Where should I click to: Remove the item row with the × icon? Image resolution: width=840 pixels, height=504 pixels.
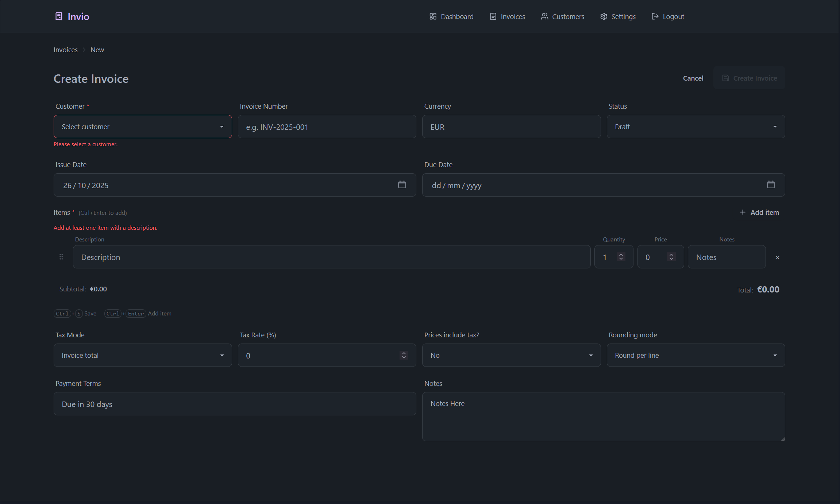[778, 257]
